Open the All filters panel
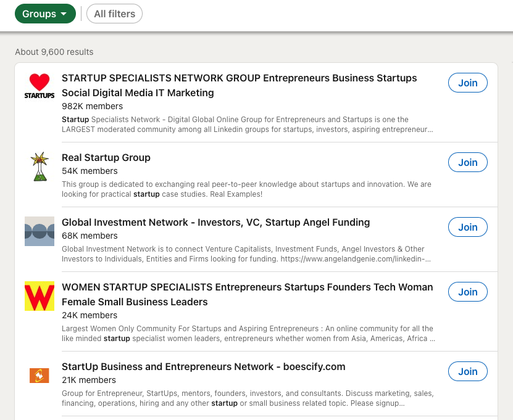Screen dimensions: 513x420 114,14
